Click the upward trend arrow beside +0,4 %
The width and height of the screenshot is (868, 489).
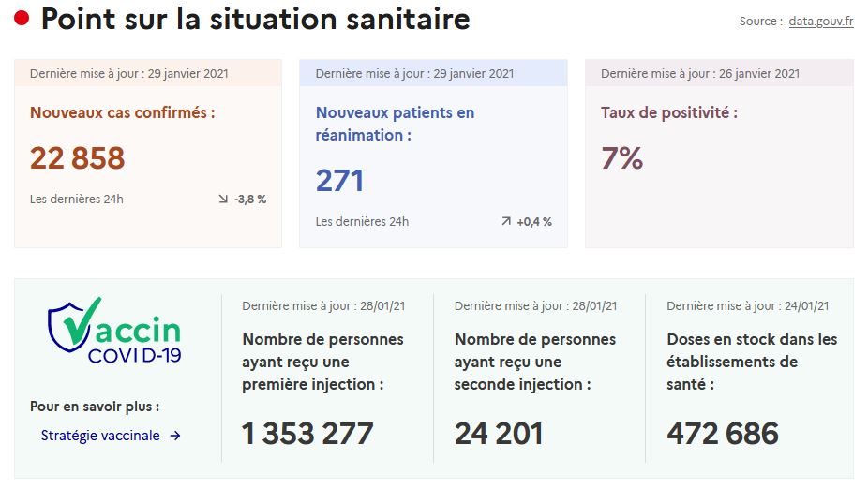506,221
